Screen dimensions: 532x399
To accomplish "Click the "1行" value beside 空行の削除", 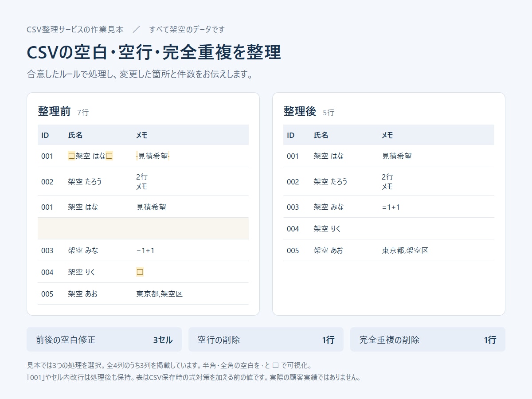I will tap(328, 340).
